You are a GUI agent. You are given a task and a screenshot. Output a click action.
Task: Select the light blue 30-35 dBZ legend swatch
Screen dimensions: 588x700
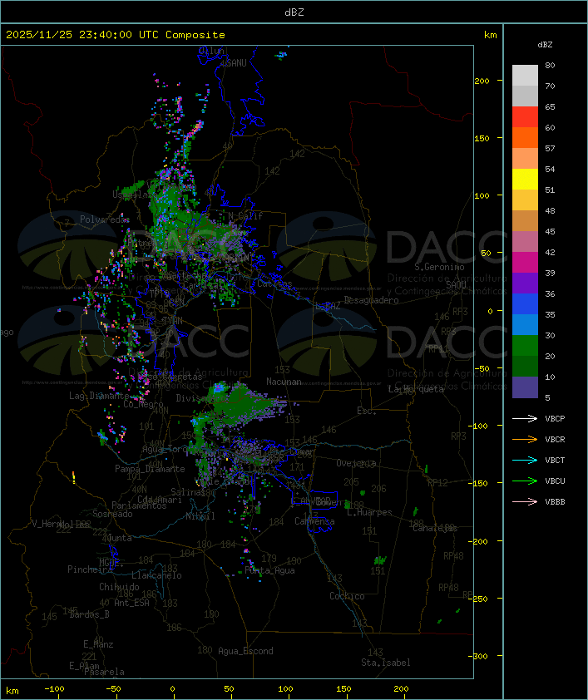[x=525, y=324]
